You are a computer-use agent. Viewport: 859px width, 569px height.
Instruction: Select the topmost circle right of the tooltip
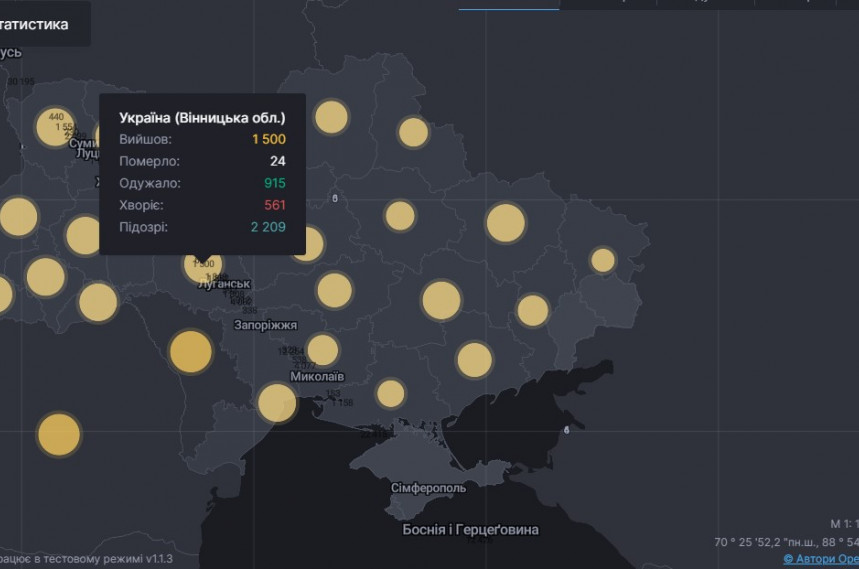[x=331, y=117]
